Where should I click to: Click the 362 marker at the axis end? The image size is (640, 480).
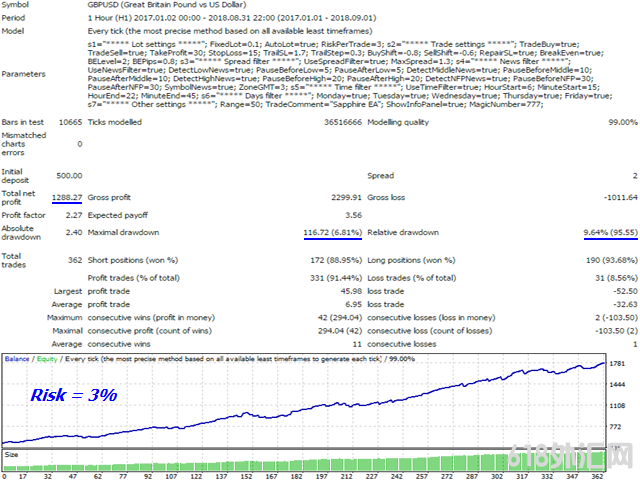[597, 476]
